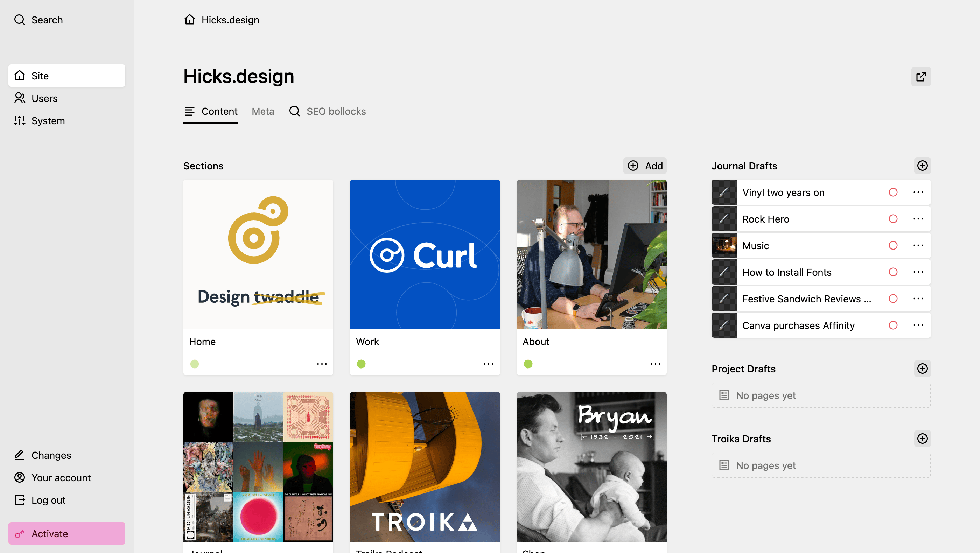Image resolution: width=980 pixels, height=553 pixels.
Task: Open options menu for About section
Action: [655, 364]
